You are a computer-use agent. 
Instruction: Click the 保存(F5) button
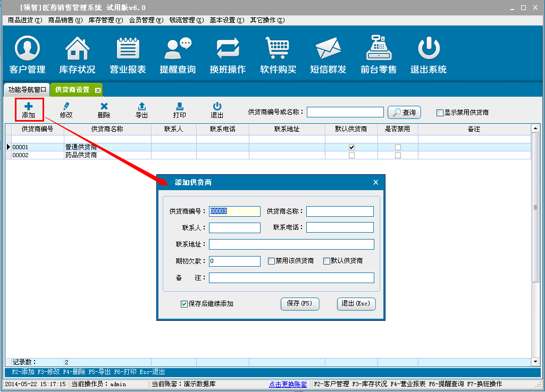299,304
